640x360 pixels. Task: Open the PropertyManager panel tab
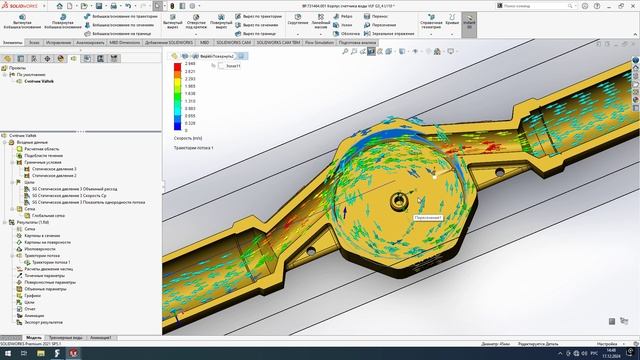(21, 59)
